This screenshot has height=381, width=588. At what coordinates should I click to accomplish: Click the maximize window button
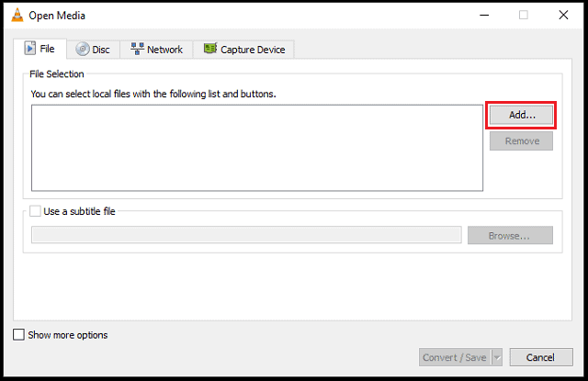[524, 15]
